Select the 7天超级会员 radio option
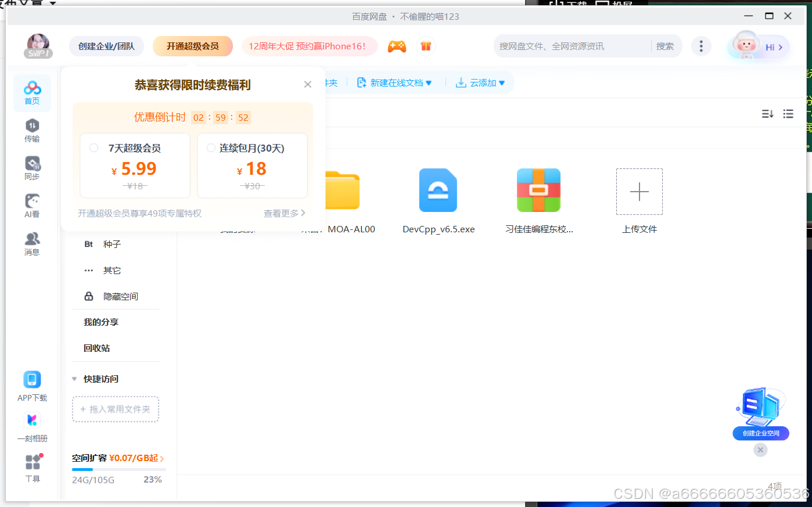Screen dimensions: 812x507 tap(94, 148)
